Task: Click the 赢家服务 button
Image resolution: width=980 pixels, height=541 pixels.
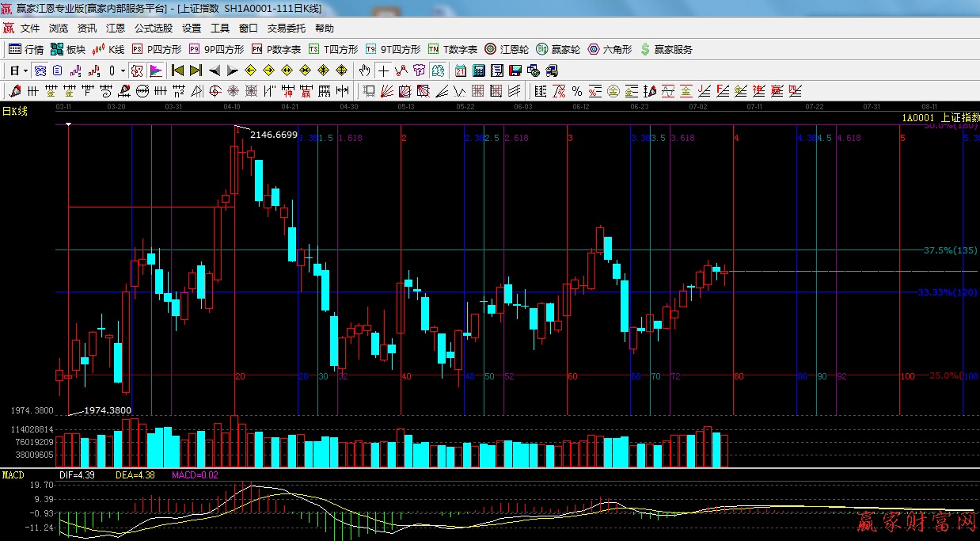Action: (x=666, y=49)
